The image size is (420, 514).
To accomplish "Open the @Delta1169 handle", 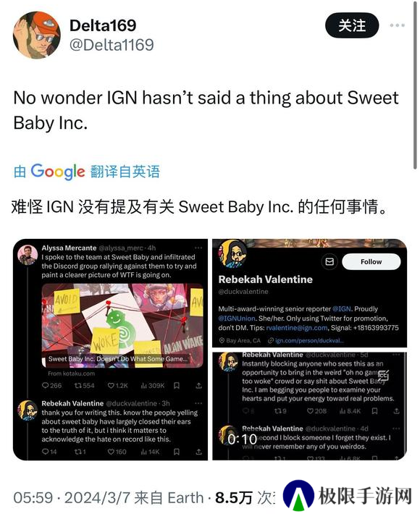I will coord(112,45).
